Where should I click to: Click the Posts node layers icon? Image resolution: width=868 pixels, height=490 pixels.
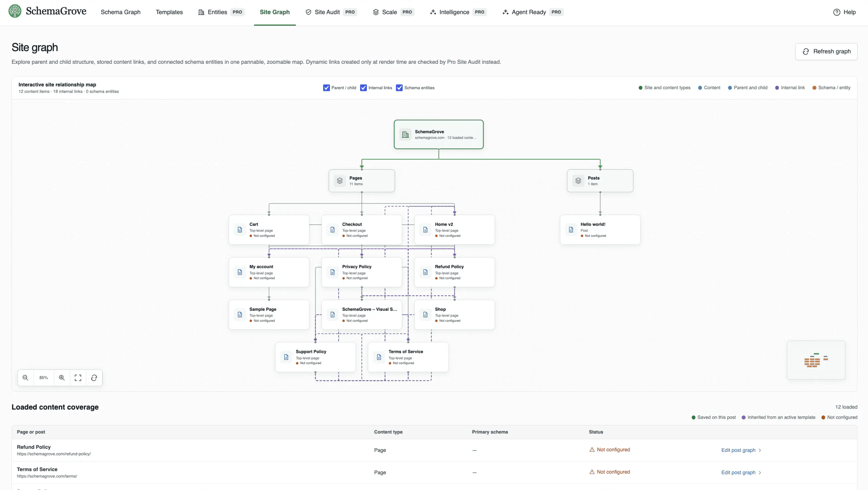(578, 181)
